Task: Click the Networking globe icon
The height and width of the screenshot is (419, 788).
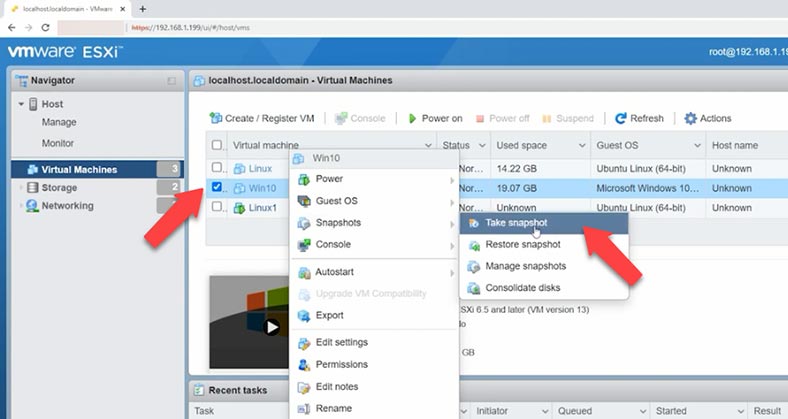Action: pos(32,205)
